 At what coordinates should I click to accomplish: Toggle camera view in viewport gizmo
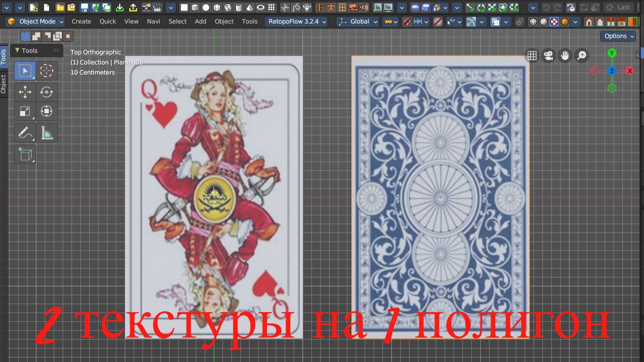[x=549, y=55]
